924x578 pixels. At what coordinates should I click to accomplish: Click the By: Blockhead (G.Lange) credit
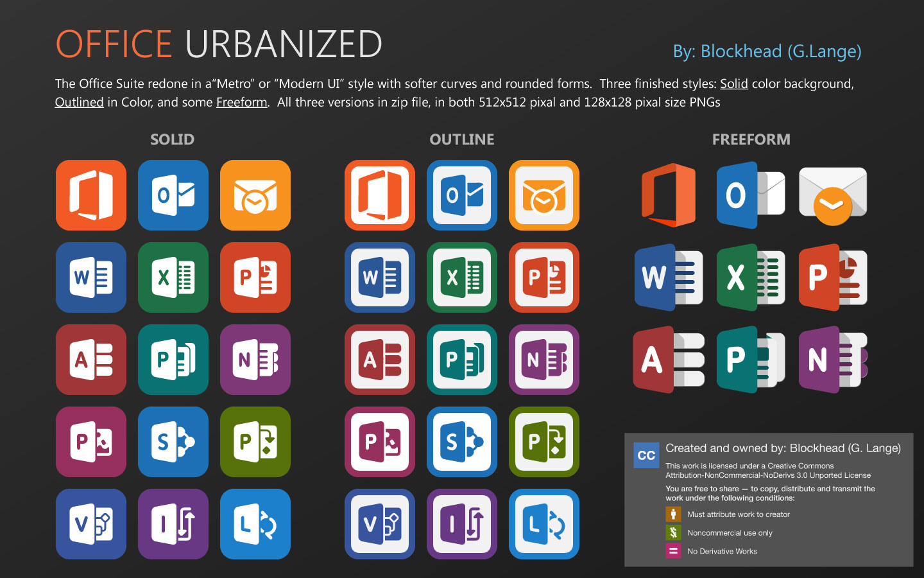click(767, 51)
